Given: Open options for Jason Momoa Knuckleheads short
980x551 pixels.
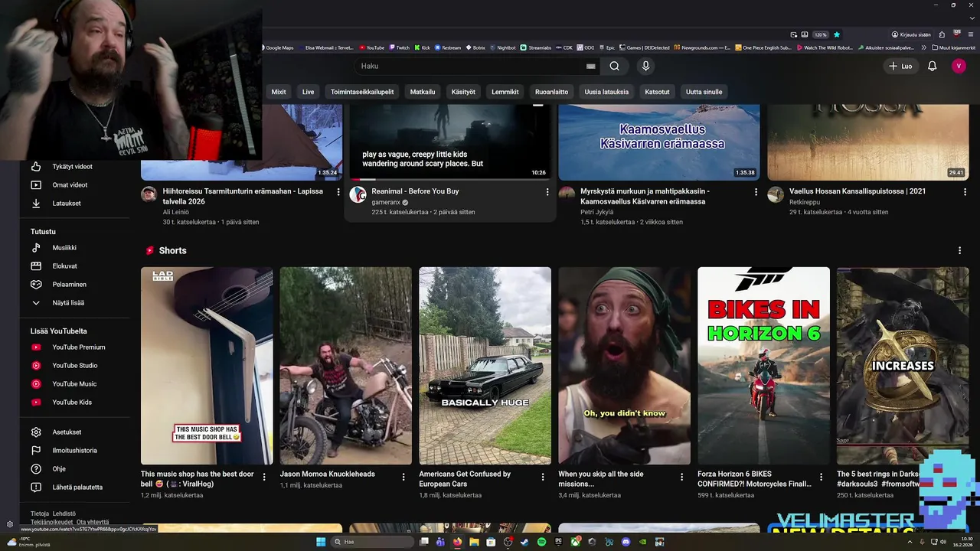Looking at the screenshot, I should 403,477.
